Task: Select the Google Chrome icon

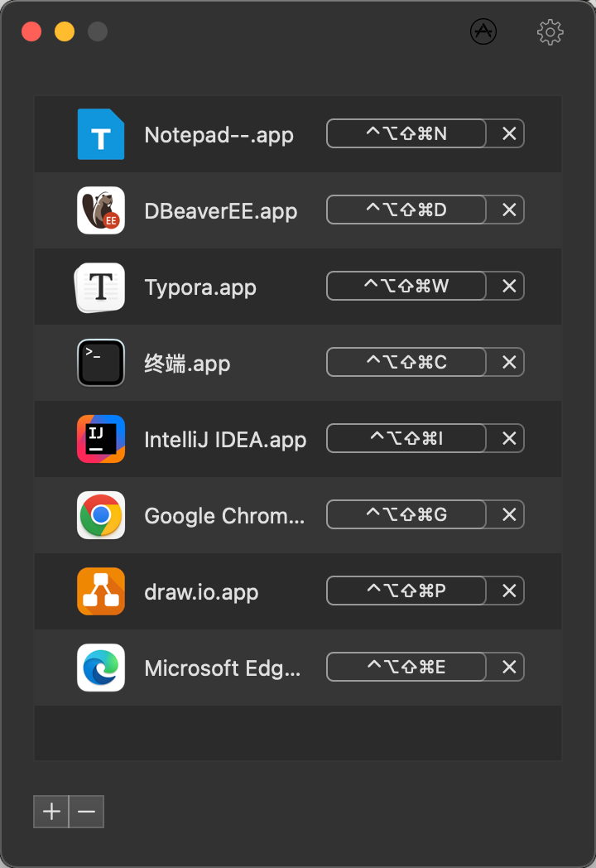Action: click(101, 515)
